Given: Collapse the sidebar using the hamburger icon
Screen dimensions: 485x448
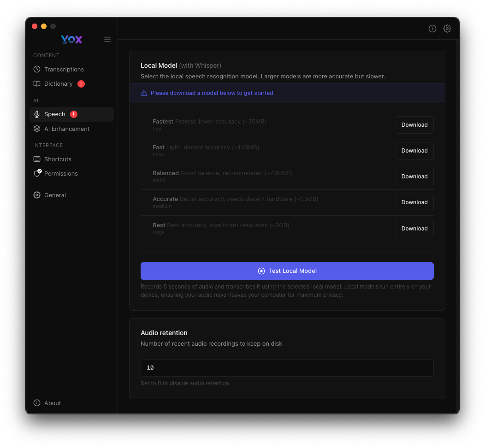Looking at the screenshot, I should coord(107,40).
